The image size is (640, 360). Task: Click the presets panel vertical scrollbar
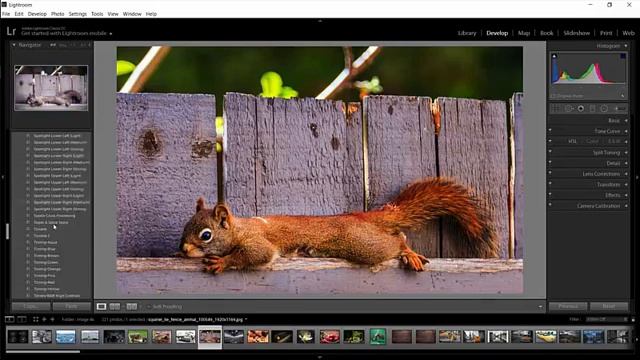point(7,231)
